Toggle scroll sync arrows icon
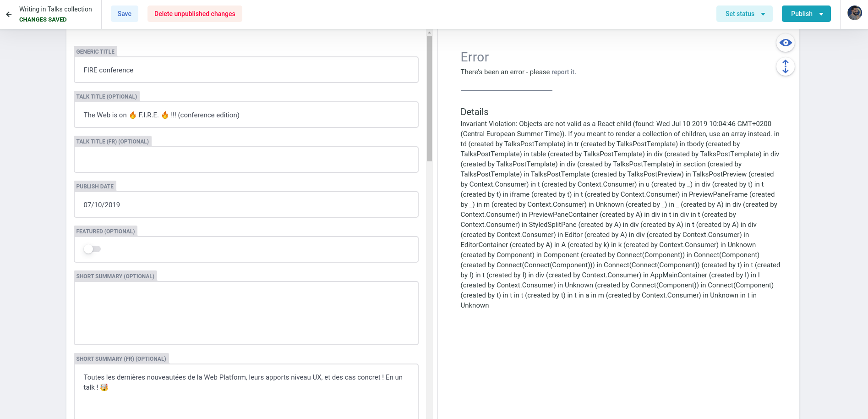Screen dimensions: 868x419 point(786,66)
